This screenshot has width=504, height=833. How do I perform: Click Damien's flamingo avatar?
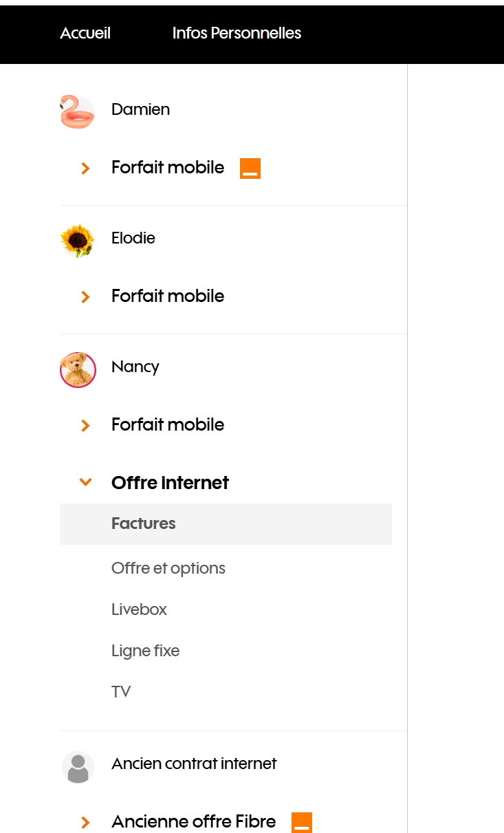click(77, 112)
